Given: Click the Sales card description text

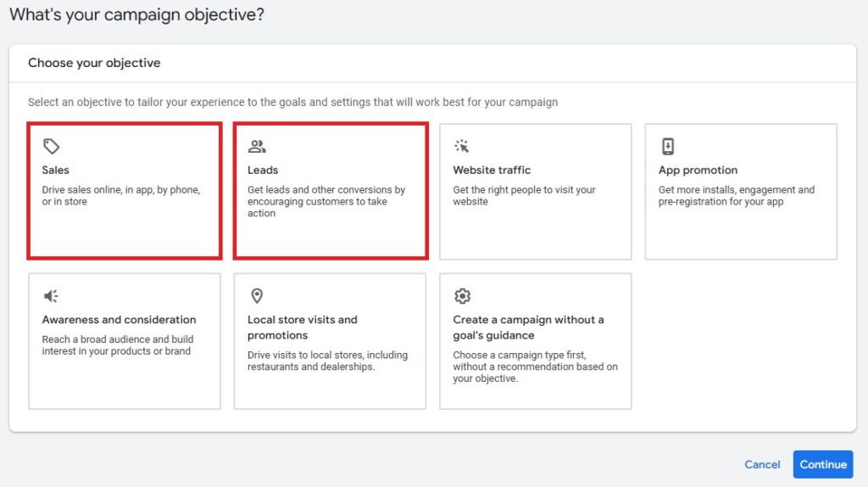Looking at the screenshot, I should pyautogui.click(x=120, y=196).
